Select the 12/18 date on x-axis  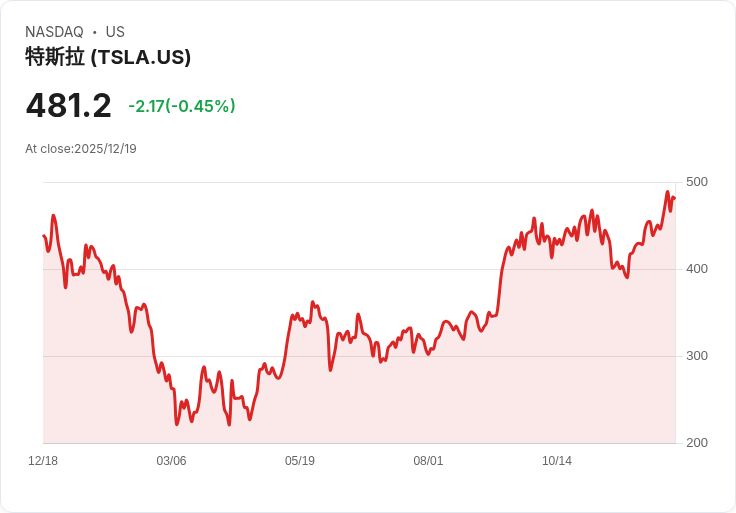(x=43, y=461)
